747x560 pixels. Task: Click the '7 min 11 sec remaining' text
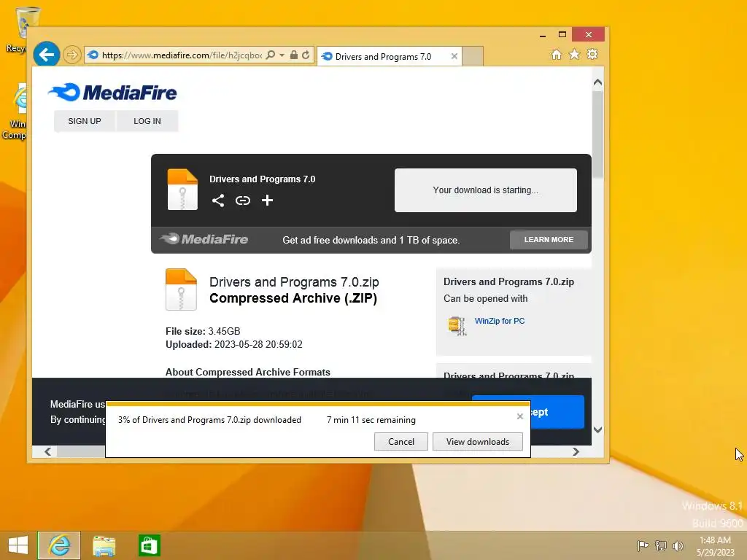(x=371, y=420)
